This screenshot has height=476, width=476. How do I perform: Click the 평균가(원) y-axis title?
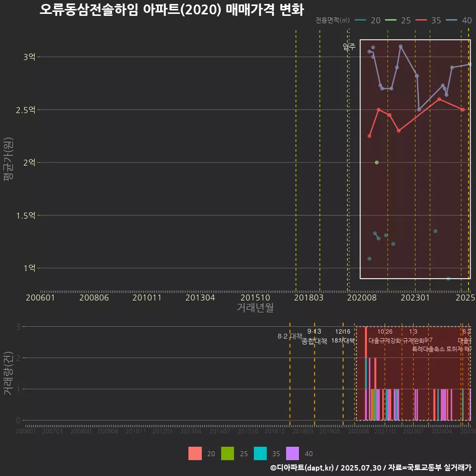click(8, 159)
